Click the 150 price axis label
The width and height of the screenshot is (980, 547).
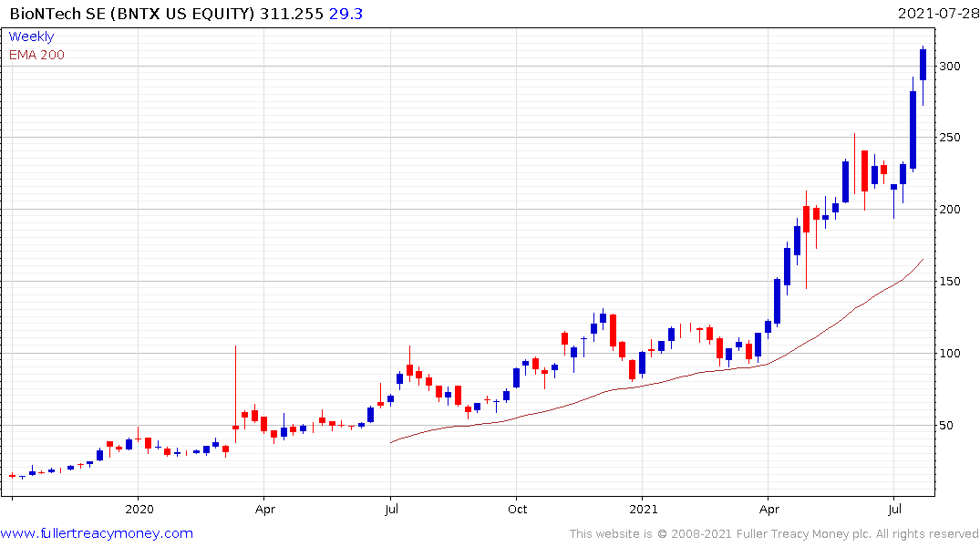click(950, 282)
